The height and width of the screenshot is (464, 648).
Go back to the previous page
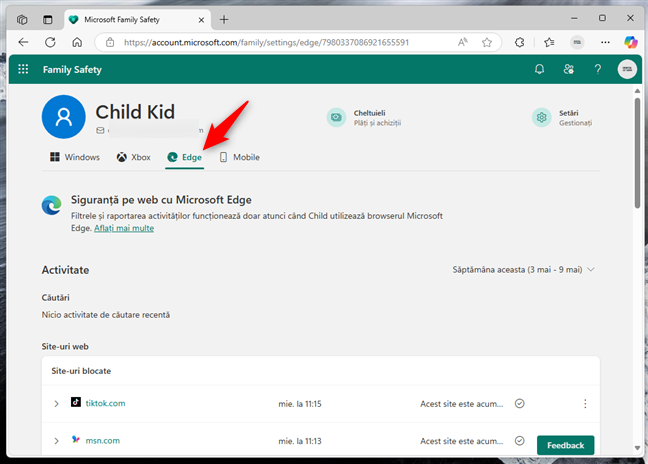coord(24,42)
